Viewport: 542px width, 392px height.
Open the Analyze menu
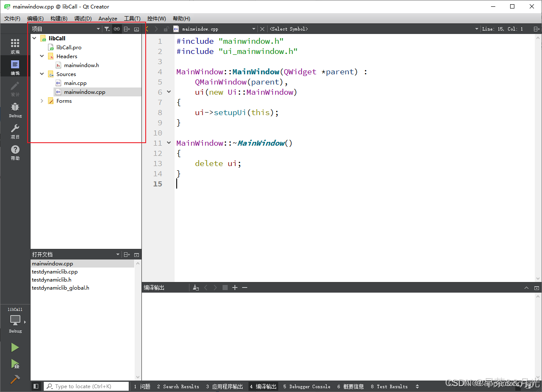pos(108,19)
